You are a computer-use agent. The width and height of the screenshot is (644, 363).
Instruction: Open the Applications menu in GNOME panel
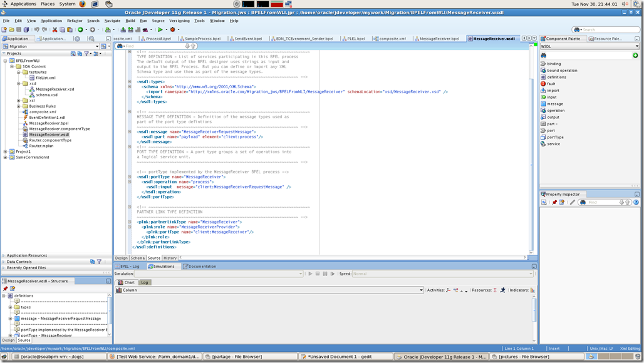pyautogui.click(x=23, y=4)
